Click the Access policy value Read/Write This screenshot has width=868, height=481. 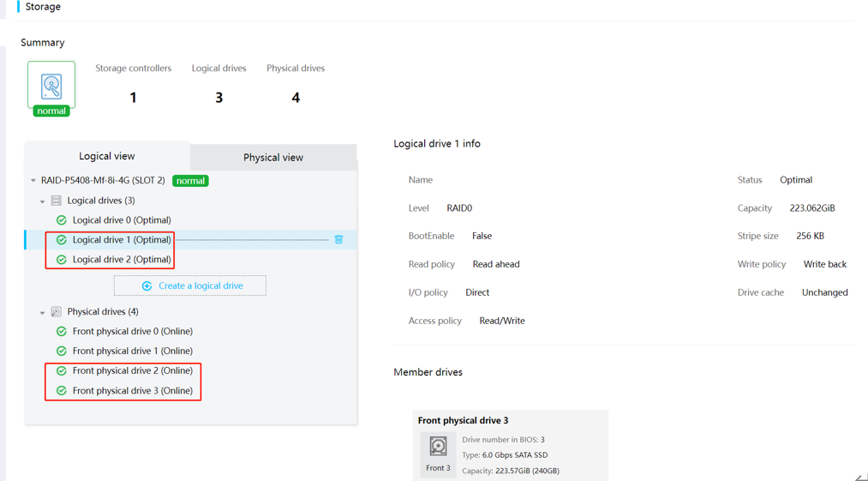tap(502, 321)
